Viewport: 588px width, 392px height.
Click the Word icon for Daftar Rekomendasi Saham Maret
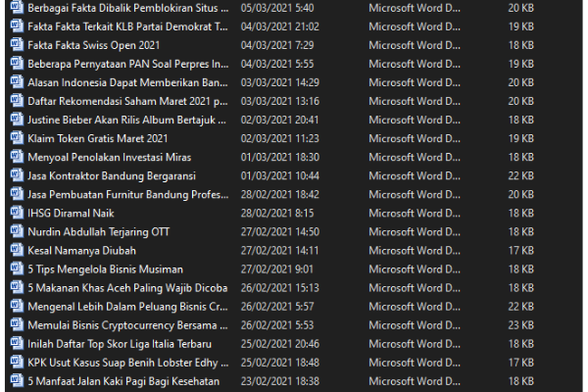(x=17, y=101)
